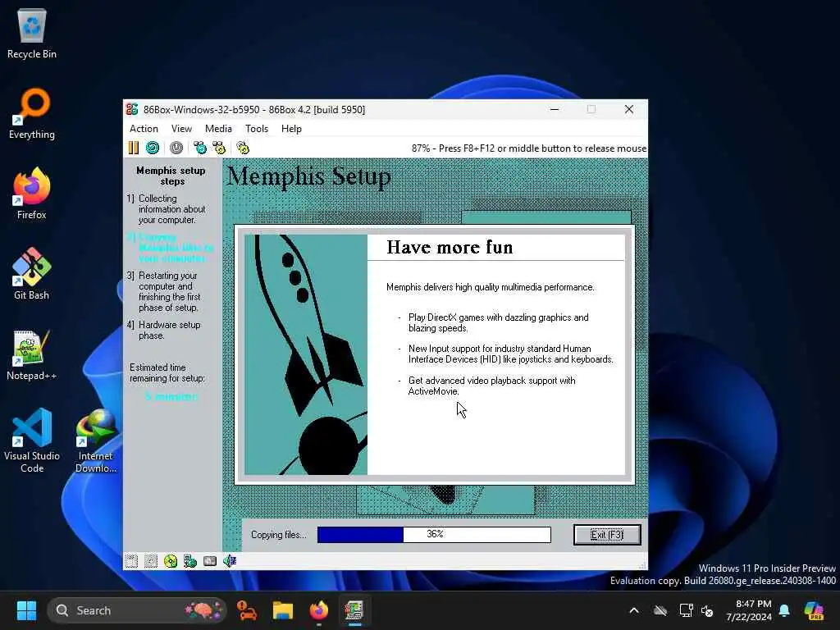
Task: Click the 86Box taskbar icon
Action: (354, 610)
